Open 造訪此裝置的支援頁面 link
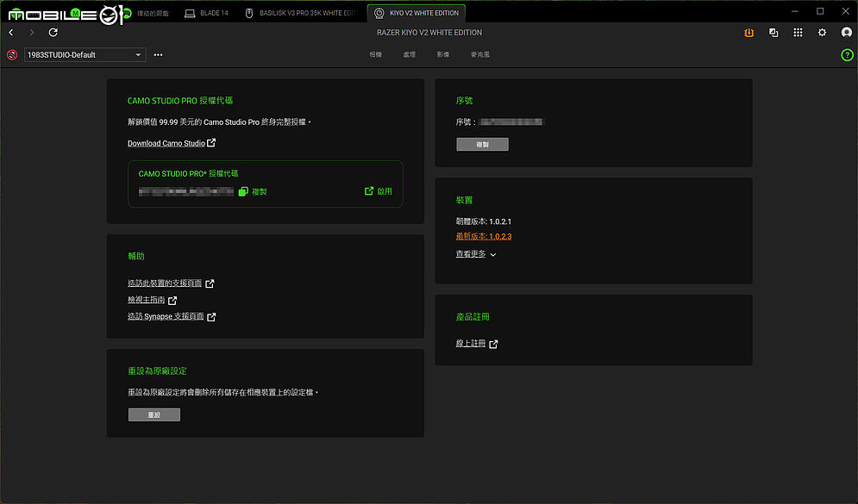 click(165, 283)
